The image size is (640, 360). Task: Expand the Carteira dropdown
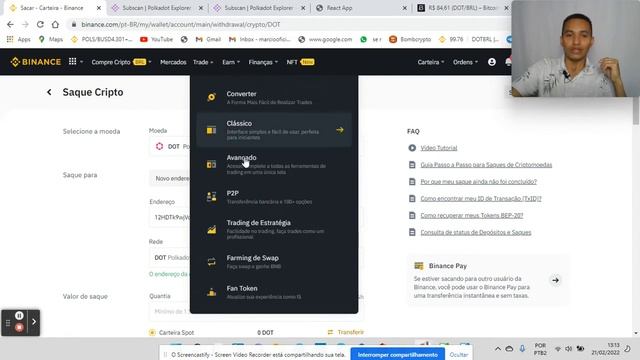pyautogui.click(x=431, y=62)
